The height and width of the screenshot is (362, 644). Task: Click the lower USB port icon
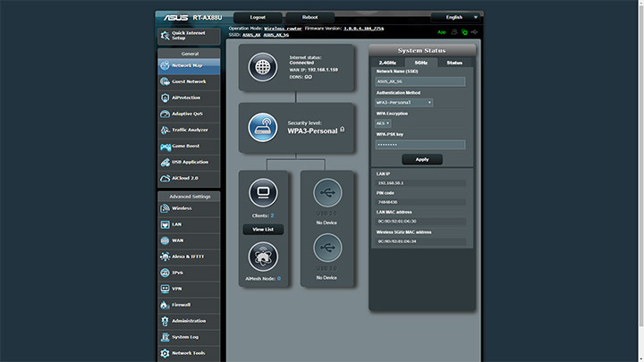pos(327,249)
